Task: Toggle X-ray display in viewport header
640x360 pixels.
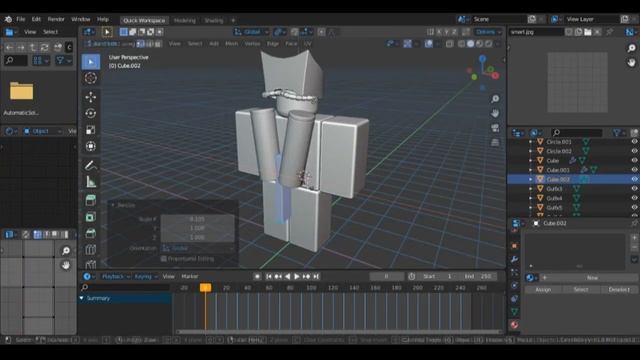Action: pyautogui.click(x=449, y=44)
